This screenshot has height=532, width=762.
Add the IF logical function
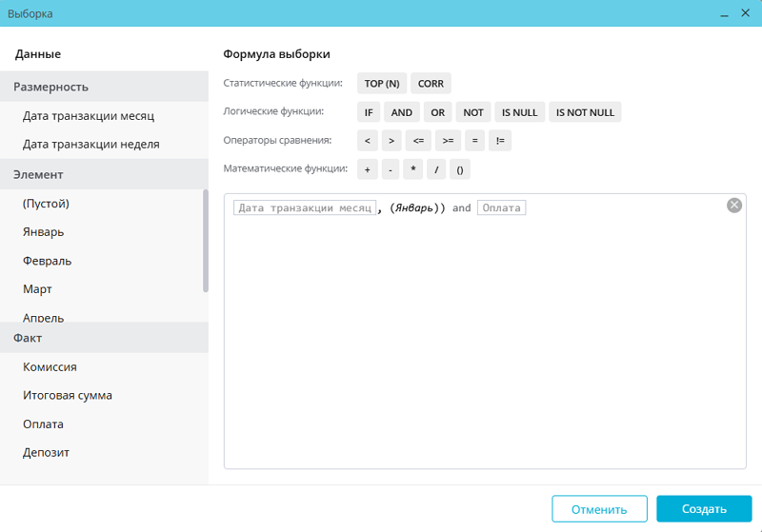368,112
